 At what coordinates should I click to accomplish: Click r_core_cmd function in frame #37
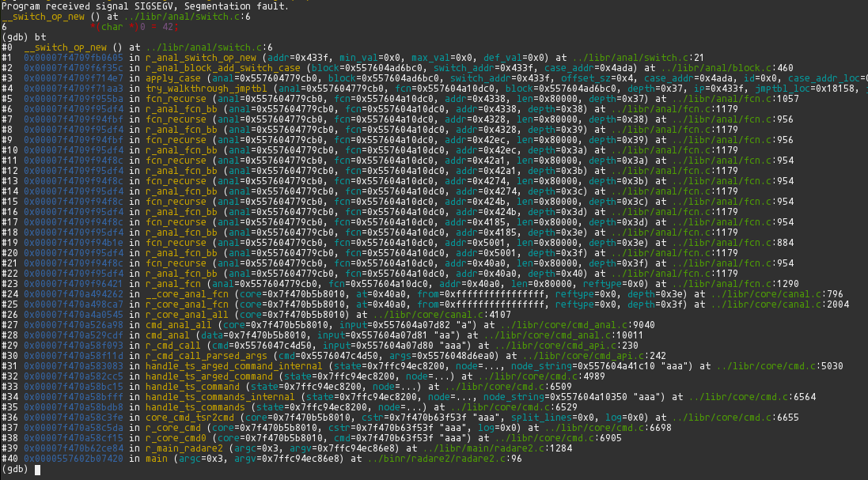(x=173, y=428)
